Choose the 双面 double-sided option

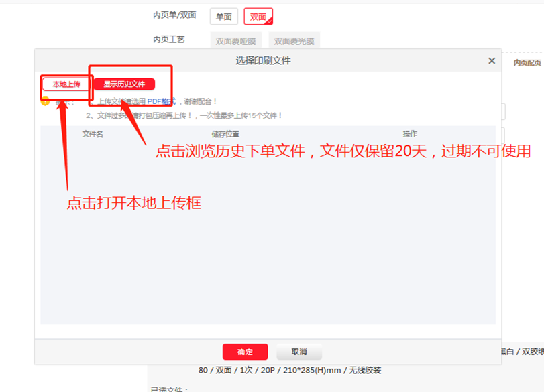258,17
